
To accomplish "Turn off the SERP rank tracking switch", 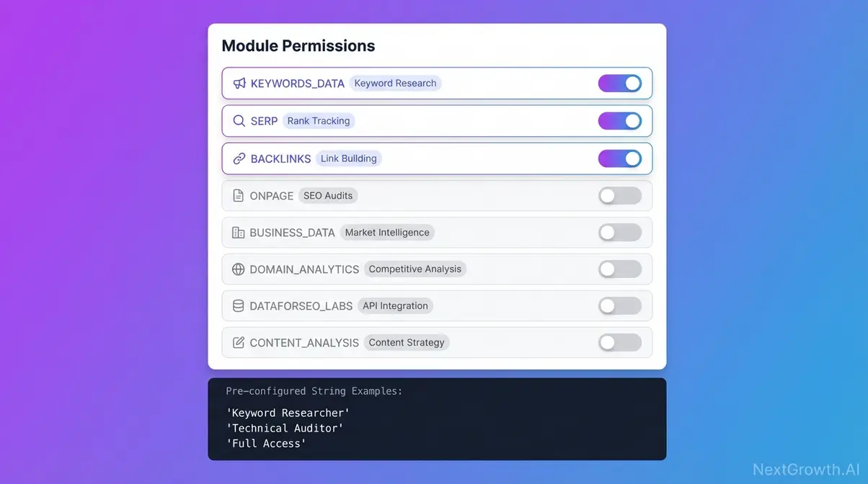I will coord(620,120).
